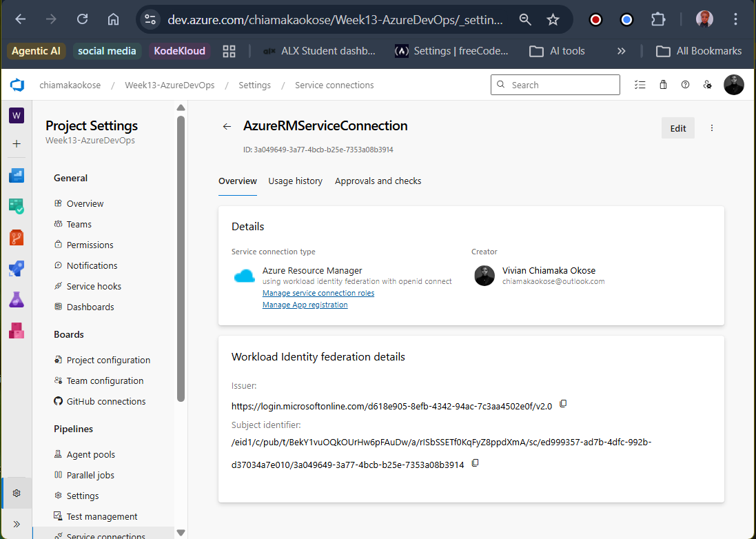The width and height of the screenshot is (756, 539).
Task: Open the All Bookmarks folder
Action: pos(699,51)
